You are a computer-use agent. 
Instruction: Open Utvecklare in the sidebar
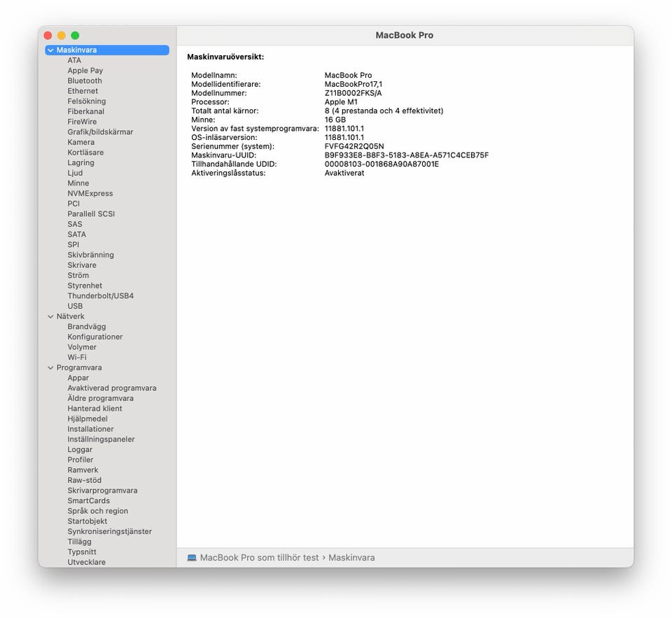[x=86, y=562]
